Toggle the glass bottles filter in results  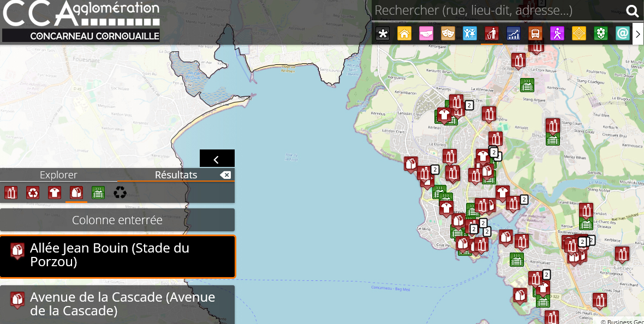[x=11, y=193]
